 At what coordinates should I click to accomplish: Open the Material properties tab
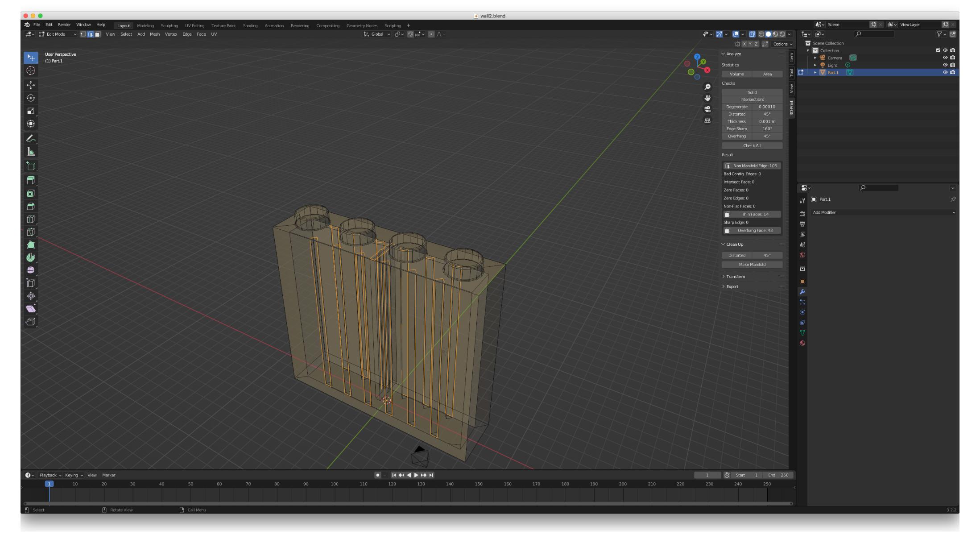pyautogui.click(x=802, y=343)
